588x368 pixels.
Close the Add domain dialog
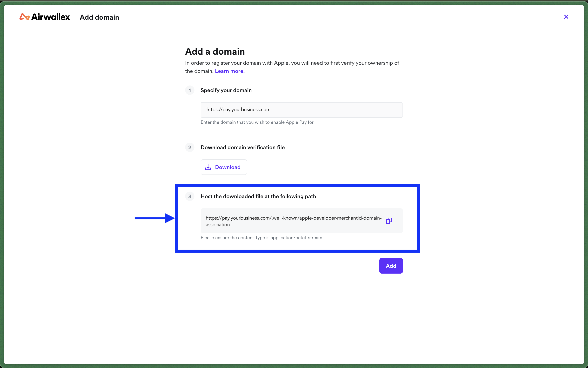566,17
